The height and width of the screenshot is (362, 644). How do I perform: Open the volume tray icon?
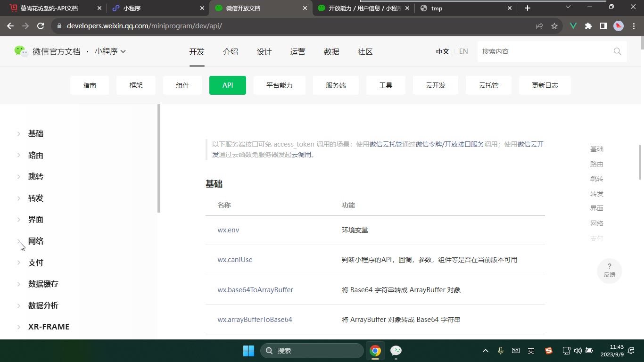point(578,351)
